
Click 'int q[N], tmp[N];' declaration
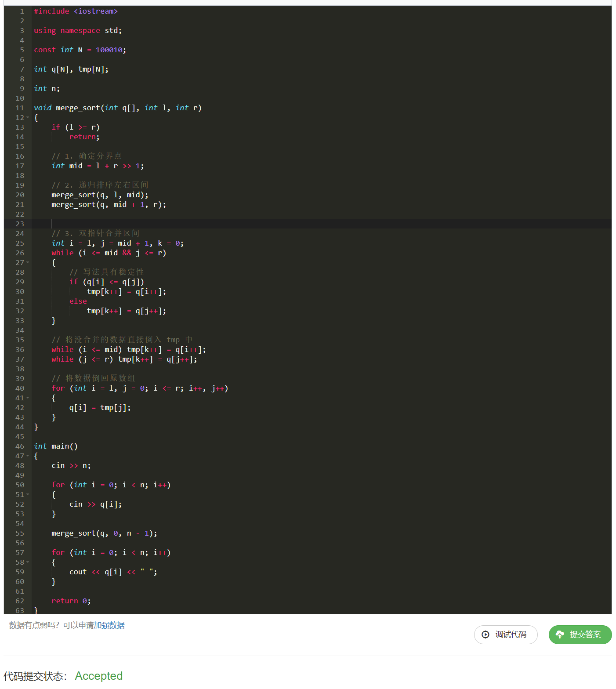71,69
